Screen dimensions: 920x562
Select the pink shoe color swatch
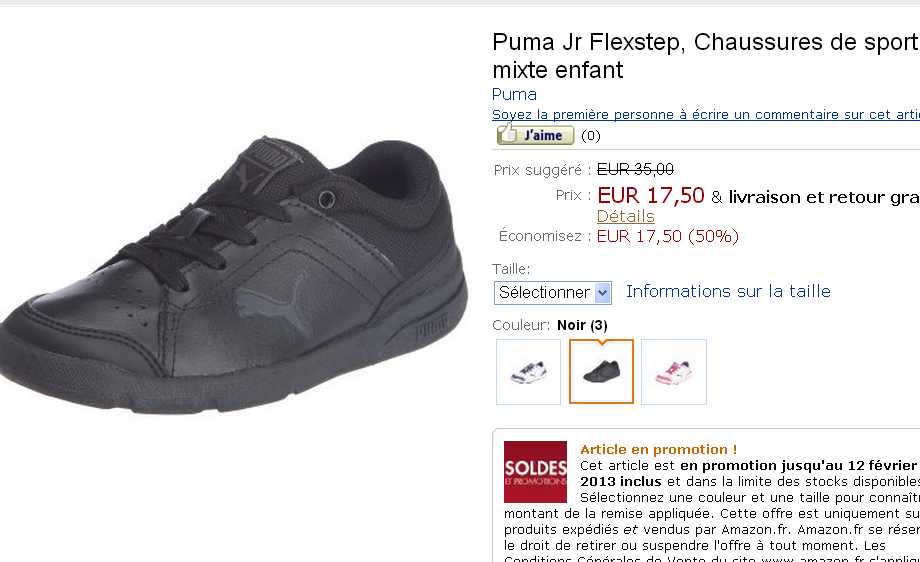click(x=674, y=371)
